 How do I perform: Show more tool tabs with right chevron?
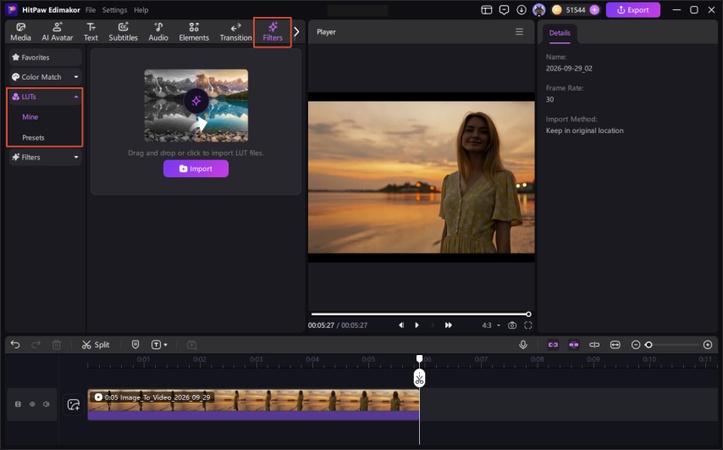tap(296, 32)
